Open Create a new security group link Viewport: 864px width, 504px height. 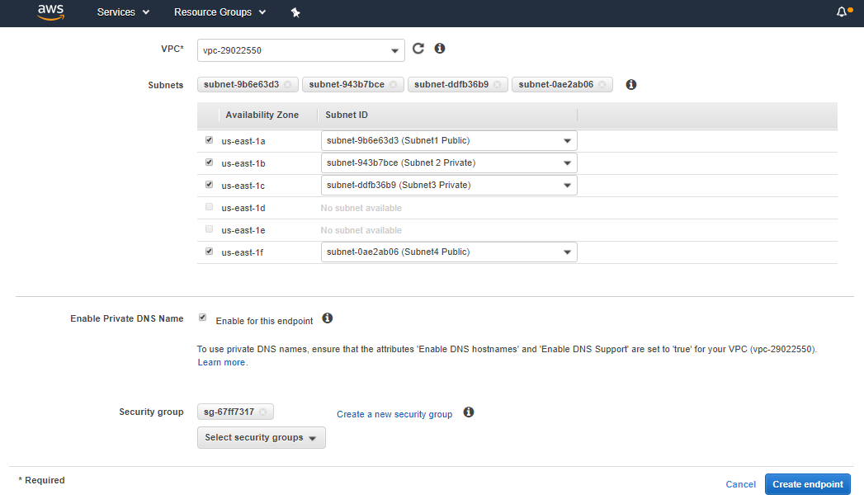394,414
